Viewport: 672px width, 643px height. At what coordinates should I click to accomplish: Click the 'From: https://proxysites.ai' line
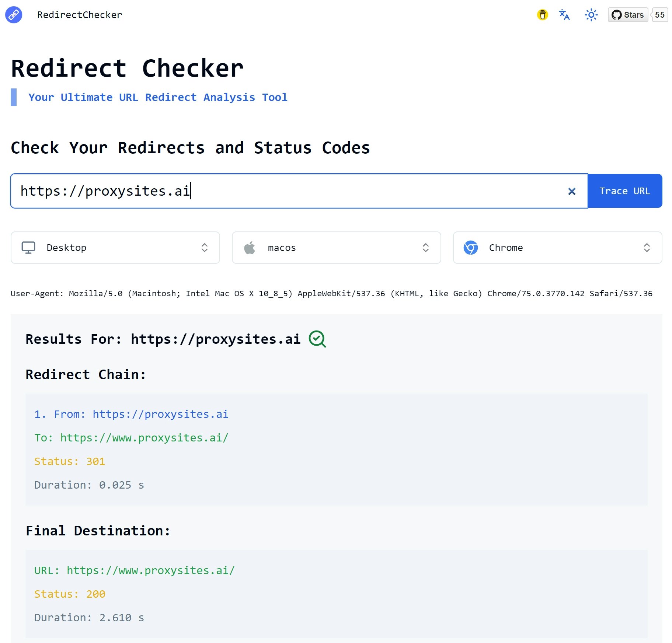(x=131, y=414)
